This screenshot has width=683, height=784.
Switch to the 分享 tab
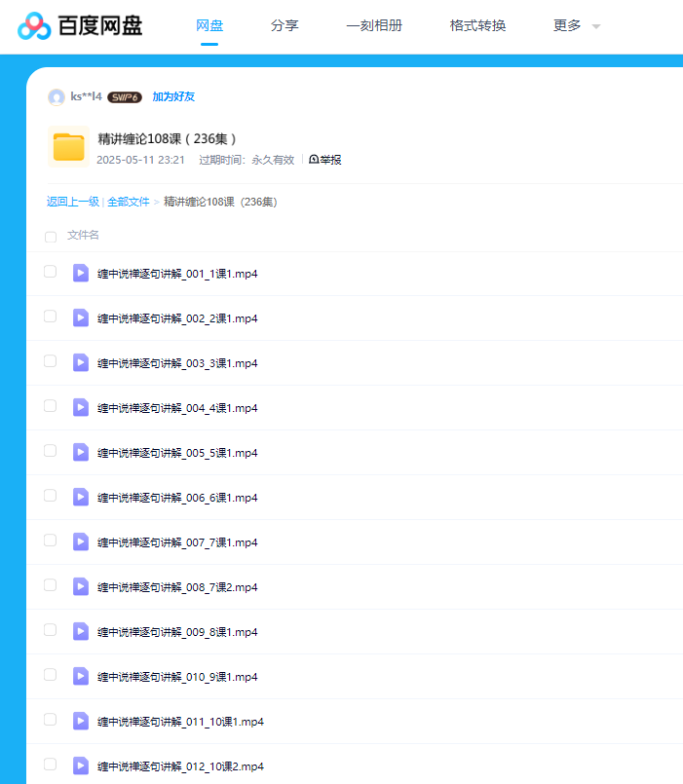285,26
